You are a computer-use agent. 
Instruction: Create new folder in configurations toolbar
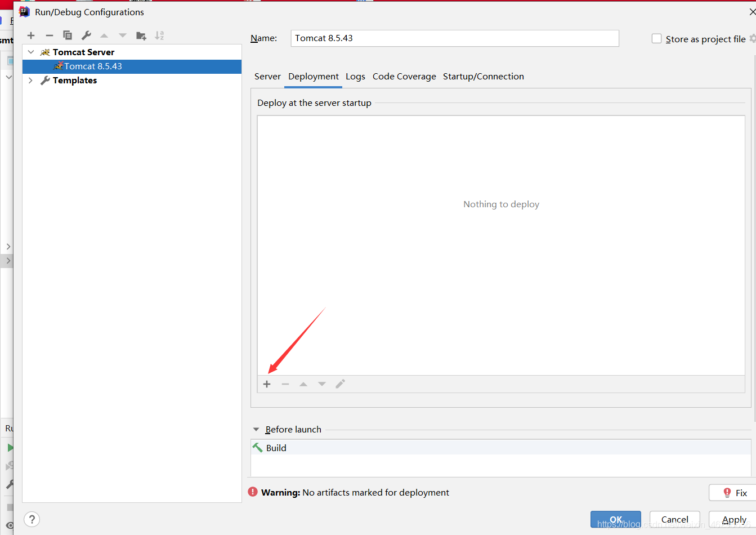[x=141, y=35]
